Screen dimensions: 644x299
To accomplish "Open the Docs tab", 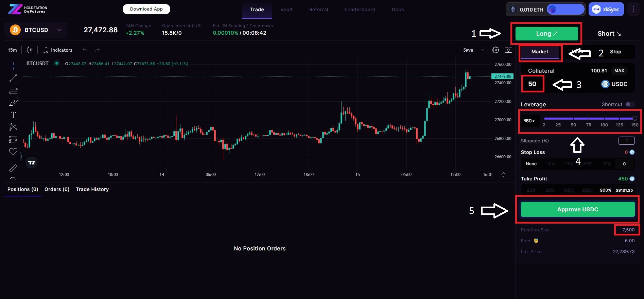I will 398,10.
